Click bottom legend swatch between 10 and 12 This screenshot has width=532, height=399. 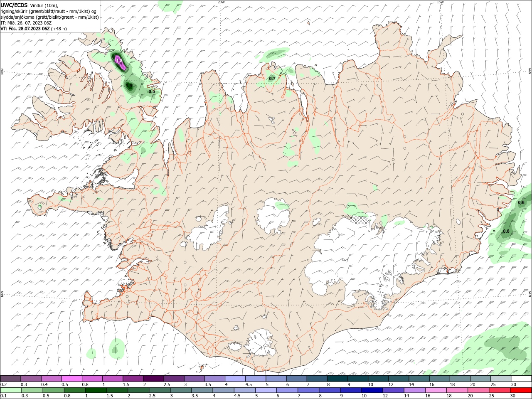[x=372, y=390]
